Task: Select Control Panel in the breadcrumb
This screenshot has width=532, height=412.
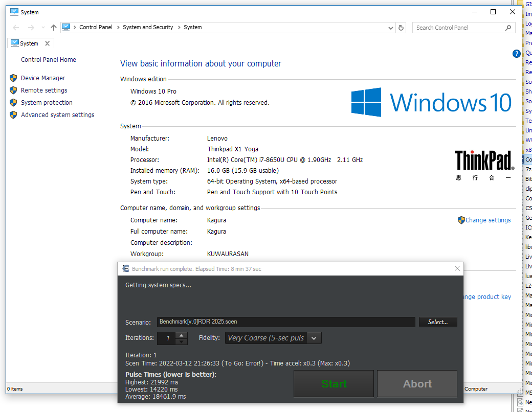Action: (x=96, y=27)
